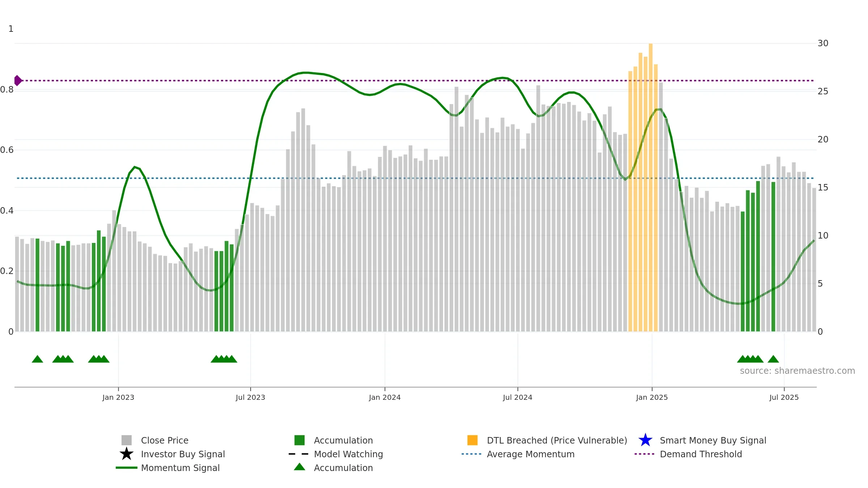The width and height of the screenshot is (868, 488).
Task: Click the source: sharemaestro.com text
Action: pos(797,371)
